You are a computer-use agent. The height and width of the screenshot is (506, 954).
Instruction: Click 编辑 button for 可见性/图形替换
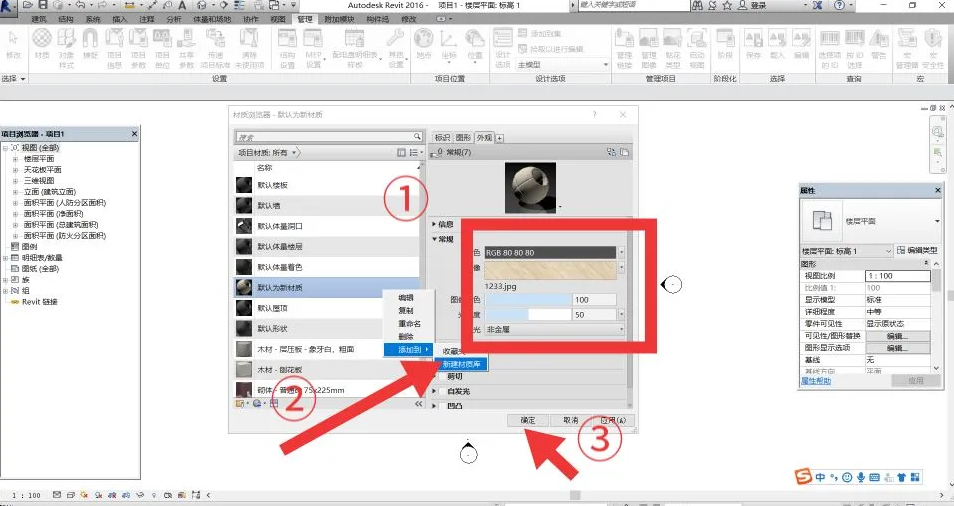(897, 336)
